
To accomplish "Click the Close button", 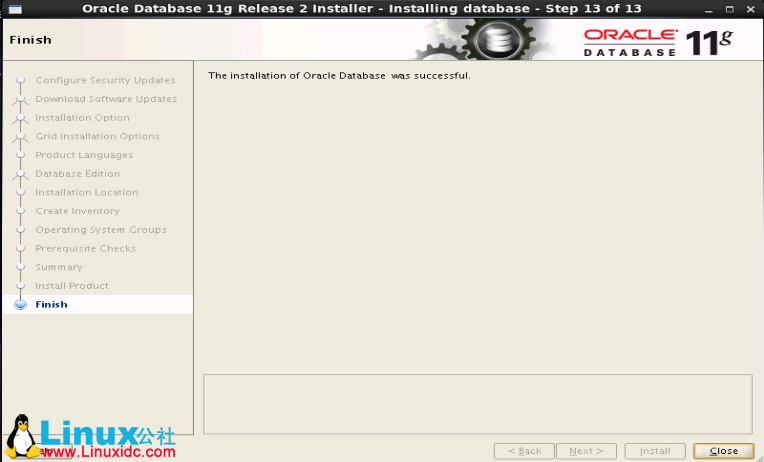I will [x=724, y=451].
